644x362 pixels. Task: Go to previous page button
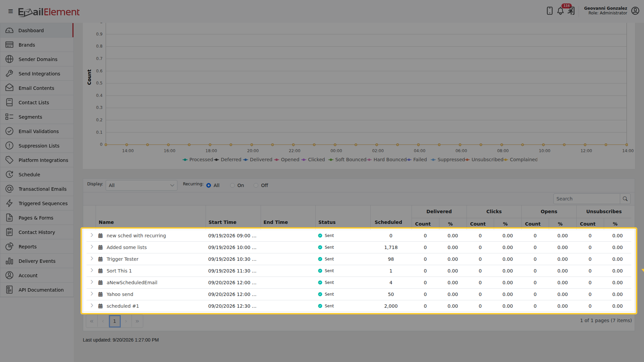103,321
